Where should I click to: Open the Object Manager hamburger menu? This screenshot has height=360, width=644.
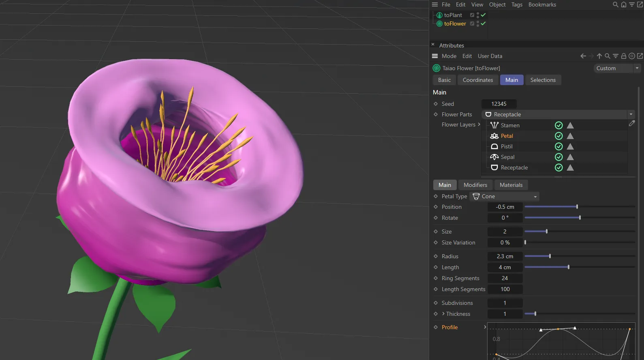pos(435,4)
